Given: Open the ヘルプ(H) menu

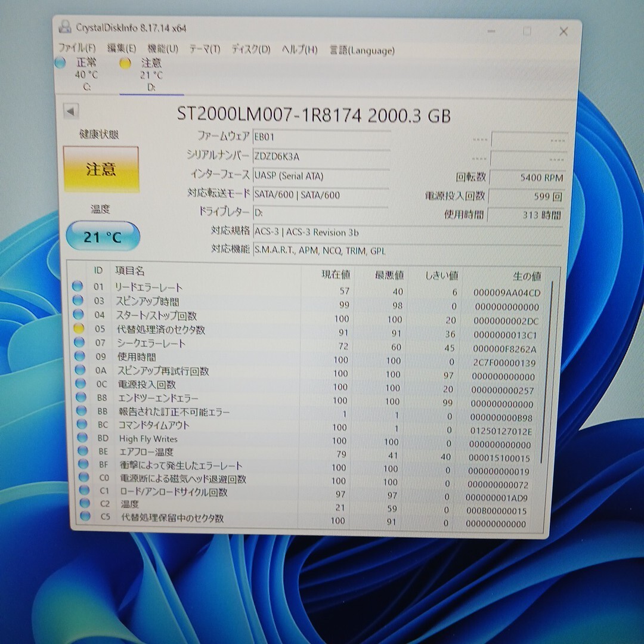Looking at the screenshot, I should [300, 49].
